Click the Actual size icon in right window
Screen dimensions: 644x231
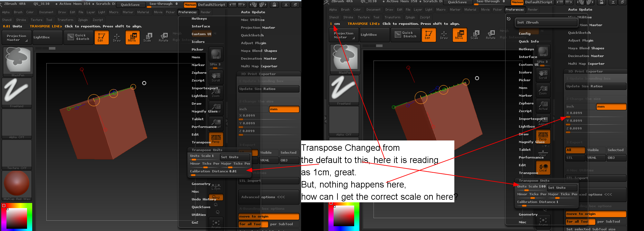pyautogui.click(x=543, y=106)
